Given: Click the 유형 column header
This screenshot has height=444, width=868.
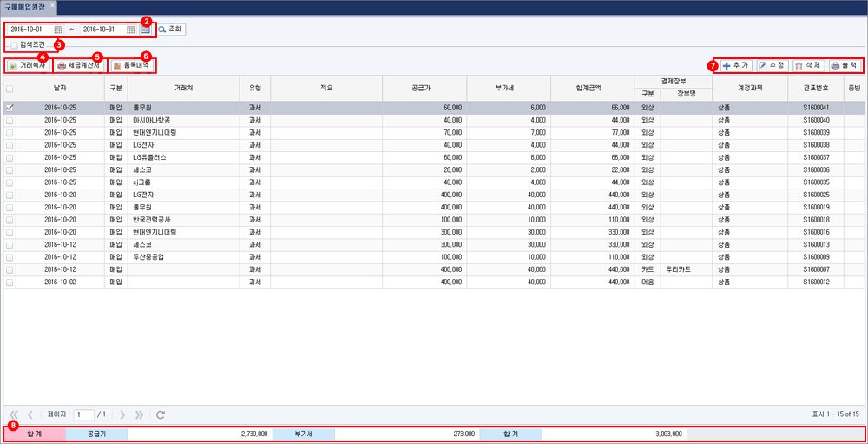Looking at the screenshot, I should pyautogui.click(x=255, y=88).
